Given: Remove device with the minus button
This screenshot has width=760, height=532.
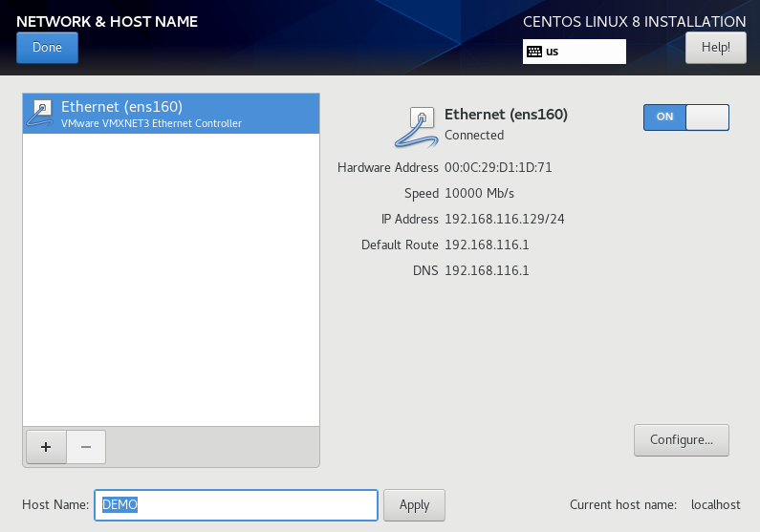Looking at the screenshot, I should 86,447.
